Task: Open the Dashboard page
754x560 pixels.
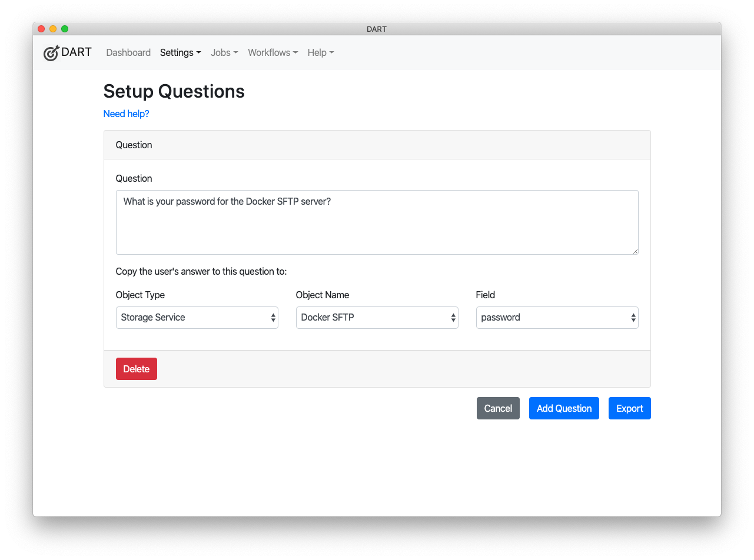Action: [128, 52]
